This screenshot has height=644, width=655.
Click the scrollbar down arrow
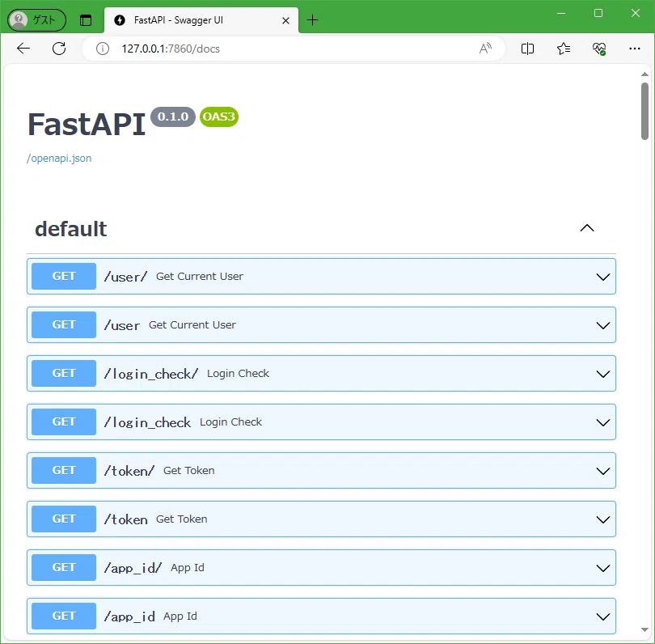point(644,629)
